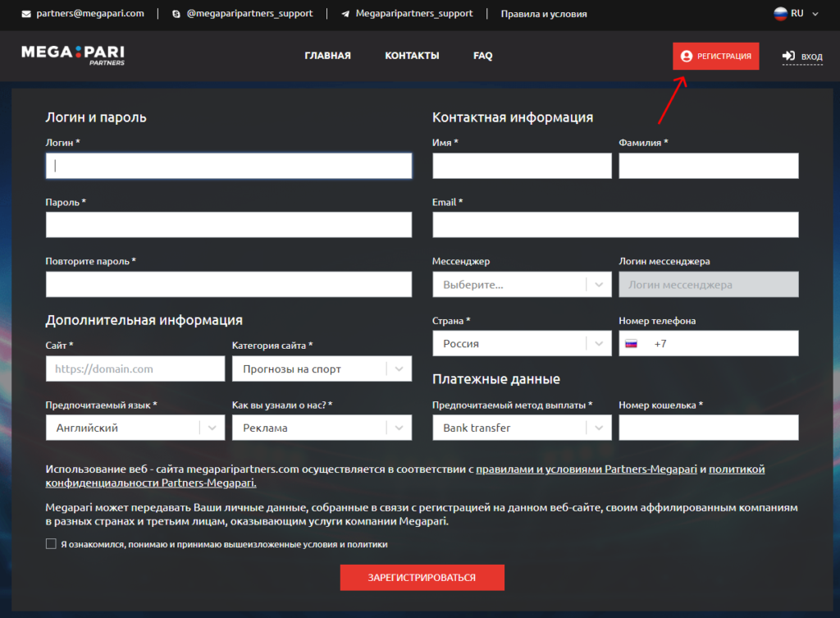
Task: Click the Russian flag in phone number field
Action: click(x=631, y=344)
